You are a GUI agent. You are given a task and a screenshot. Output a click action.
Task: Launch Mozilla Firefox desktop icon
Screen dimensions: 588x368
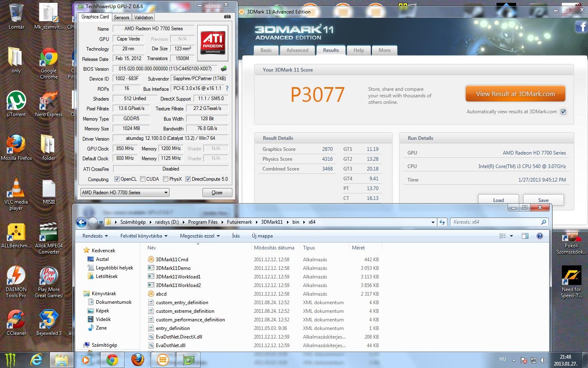coord(16,147)
